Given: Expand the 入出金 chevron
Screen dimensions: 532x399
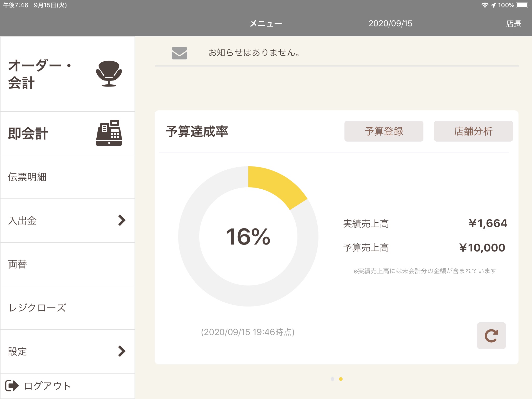Looking at the screenshot, I should (122, 220).
